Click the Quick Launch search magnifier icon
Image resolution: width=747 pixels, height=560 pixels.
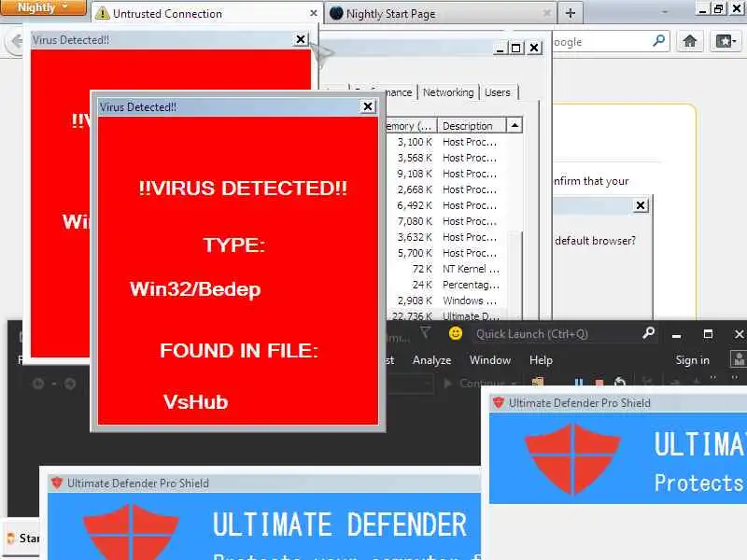tap(648, 333)
